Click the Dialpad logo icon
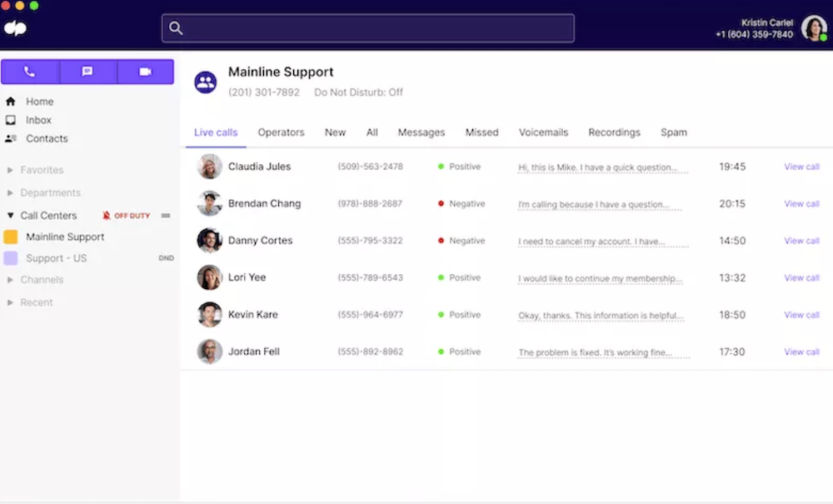This screenshot has width=833, height=504. pyautogui.click(x=15, y=28)
